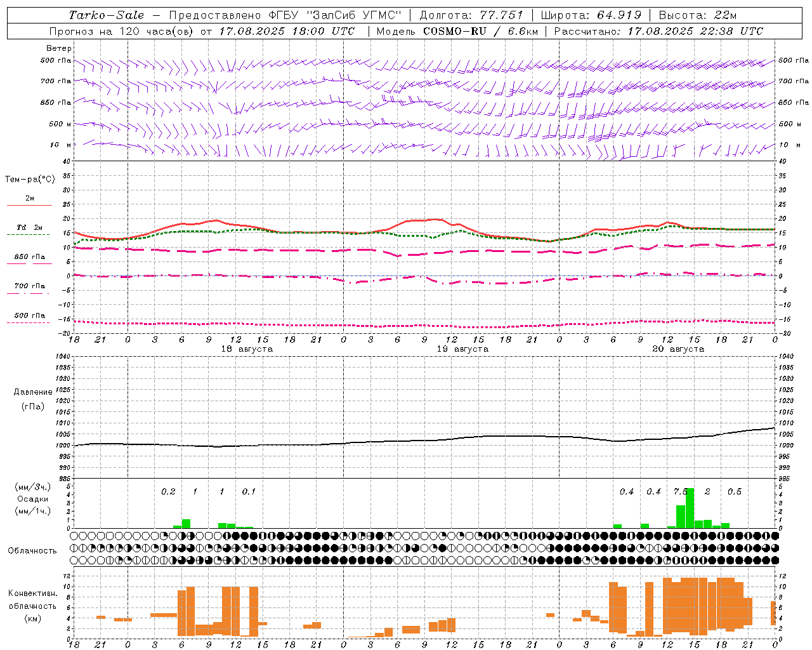Select the 10 м wind level label on left
Viewport: 812px width, 650px height.
tap(61, 145)
